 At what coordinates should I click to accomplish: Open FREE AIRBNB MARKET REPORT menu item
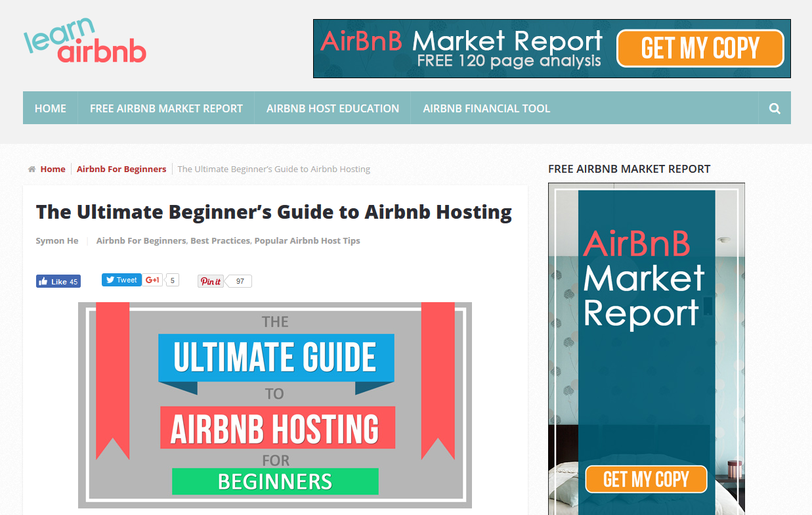pyautogui.click(x=166, y=108)
